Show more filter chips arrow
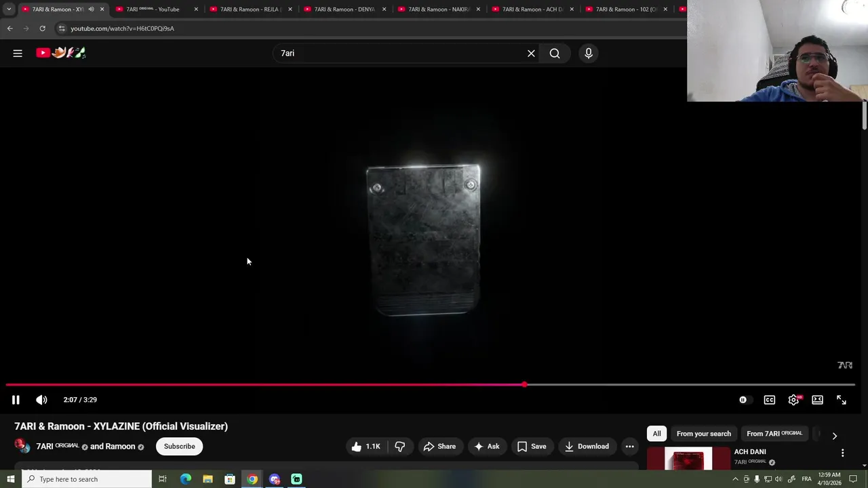The width and height of the screenshot is (868, 488). pos(835,435)
